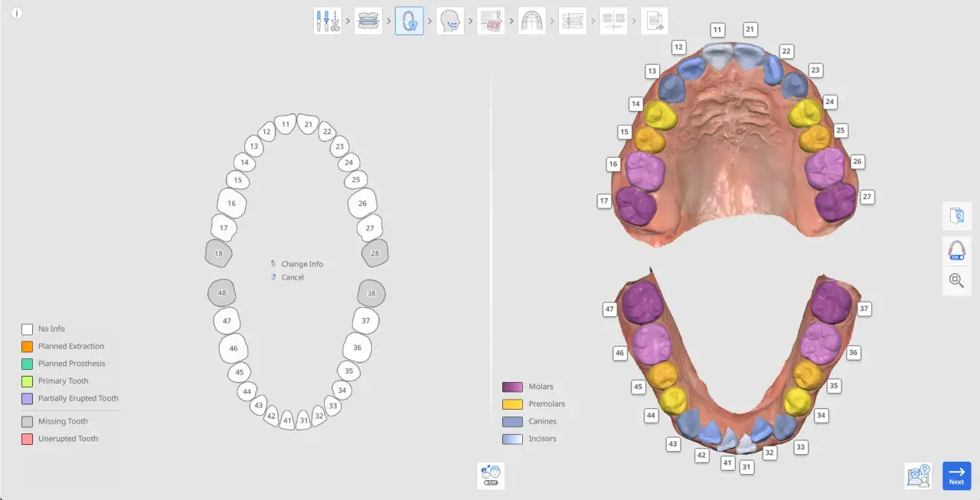This screenshot has height=500, width=980.
Task: Click the 11 label on upper 3D model
Action: pyautogui.click(x=717, y=30)
